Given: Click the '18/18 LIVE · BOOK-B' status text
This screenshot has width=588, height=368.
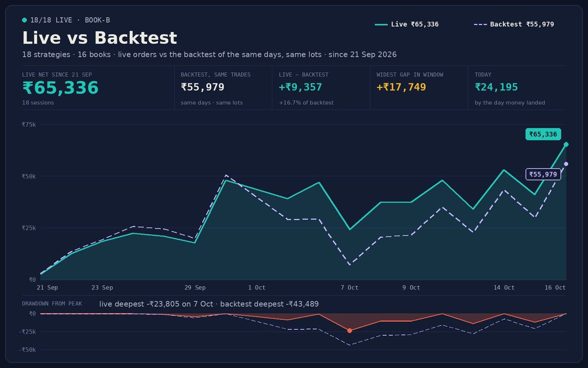Looking at the screenshot, I should [70, 20].
